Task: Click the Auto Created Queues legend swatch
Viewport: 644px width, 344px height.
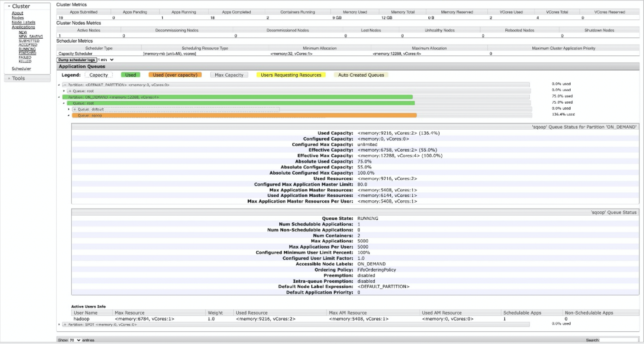Action: [361, 75]
